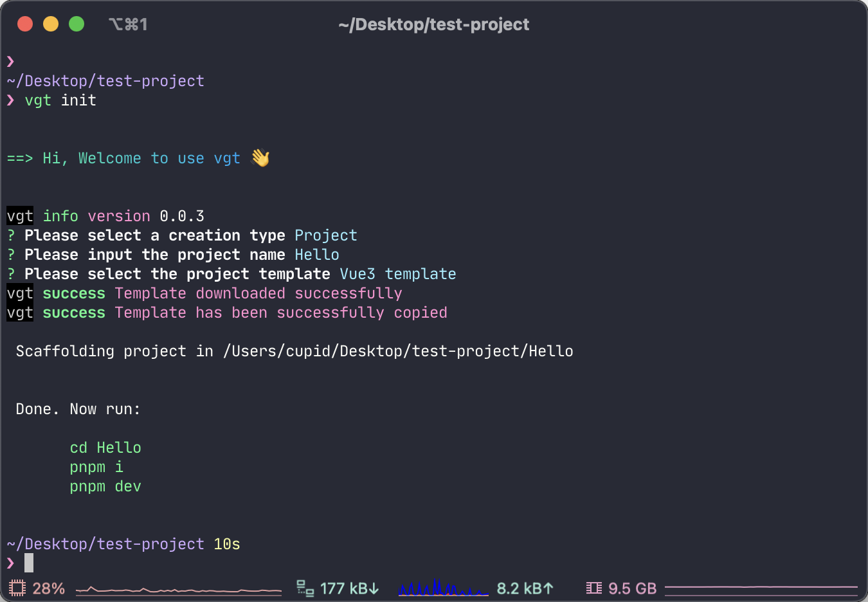Click the version 0.0.3 text
Image resolution: width=868 pixels, height=602 pixels.
click(146, 216)
